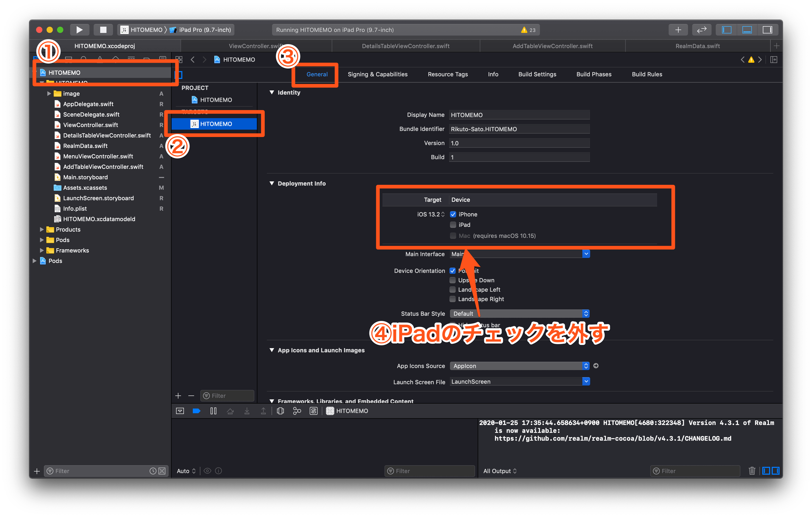Open the Main Interface dropdown arrow
The image size is (812, 517).
[586, 254]
